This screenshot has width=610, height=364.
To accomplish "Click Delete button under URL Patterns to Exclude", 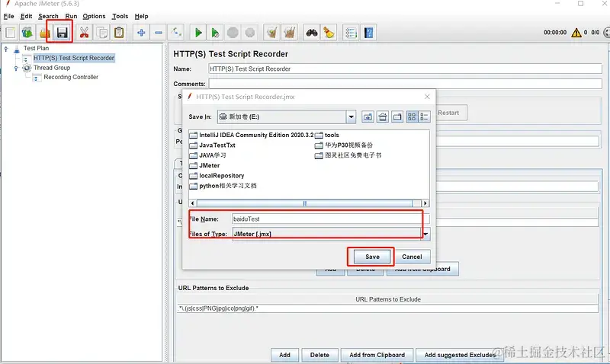I will point(319,355).
